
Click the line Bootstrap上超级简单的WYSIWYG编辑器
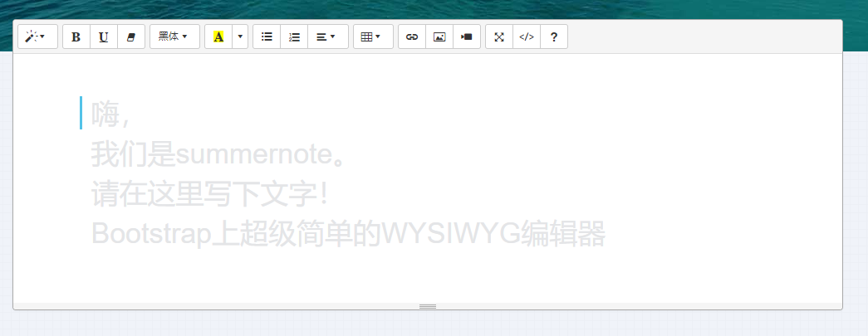pos(348,234)
